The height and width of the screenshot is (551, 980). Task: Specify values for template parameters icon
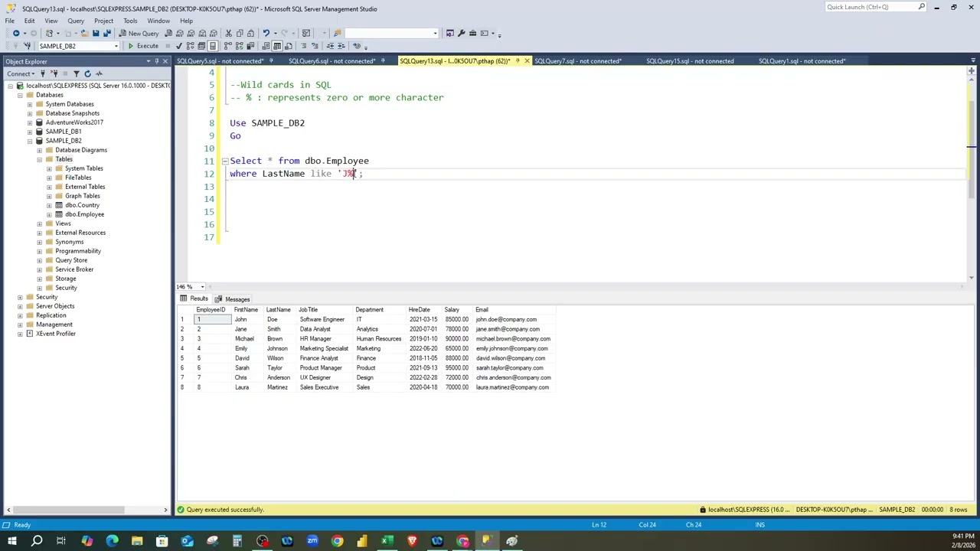click(357, 46)
